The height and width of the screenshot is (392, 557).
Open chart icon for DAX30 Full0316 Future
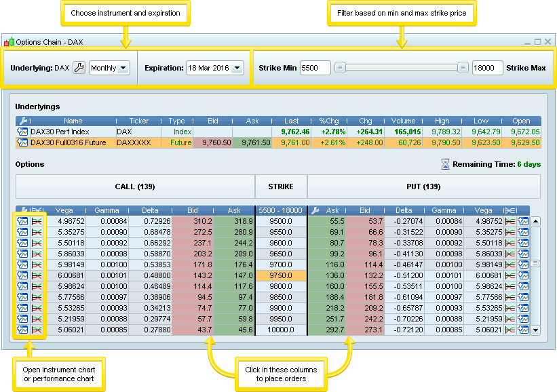[22, 142]
